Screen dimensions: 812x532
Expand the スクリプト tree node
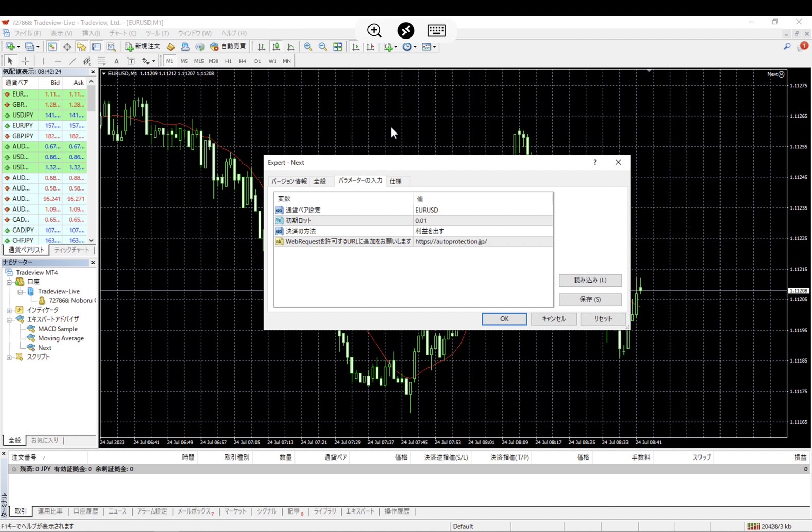point(9,357)
